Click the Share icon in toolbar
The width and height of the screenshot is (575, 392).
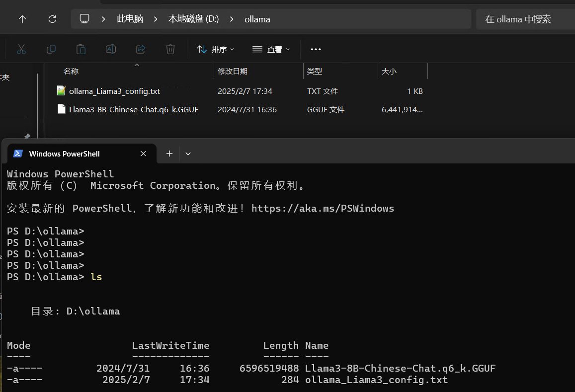[x=141, y=49]
